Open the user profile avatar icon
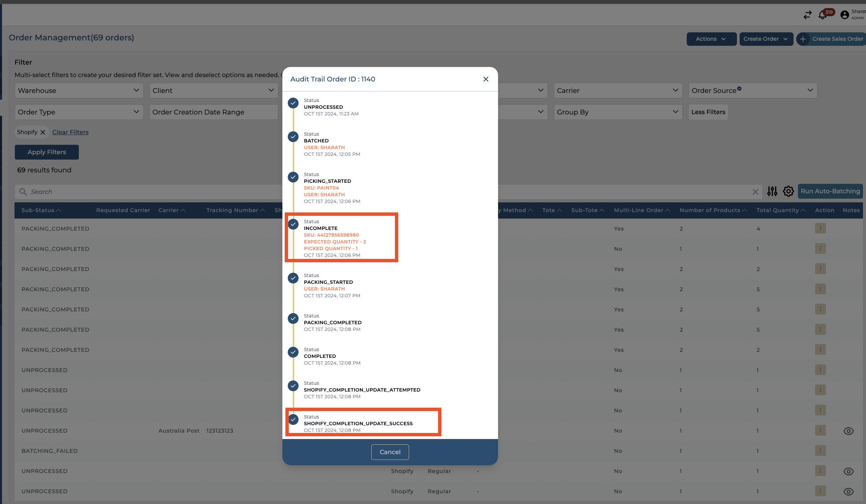Screen dimensions: 866x504 pos(844,15)
